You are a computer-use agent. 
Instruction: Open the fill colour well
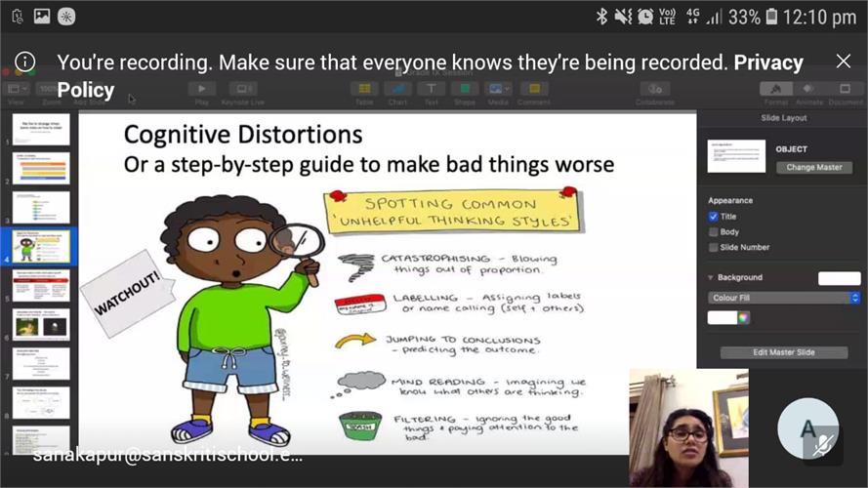click(722, 317)
